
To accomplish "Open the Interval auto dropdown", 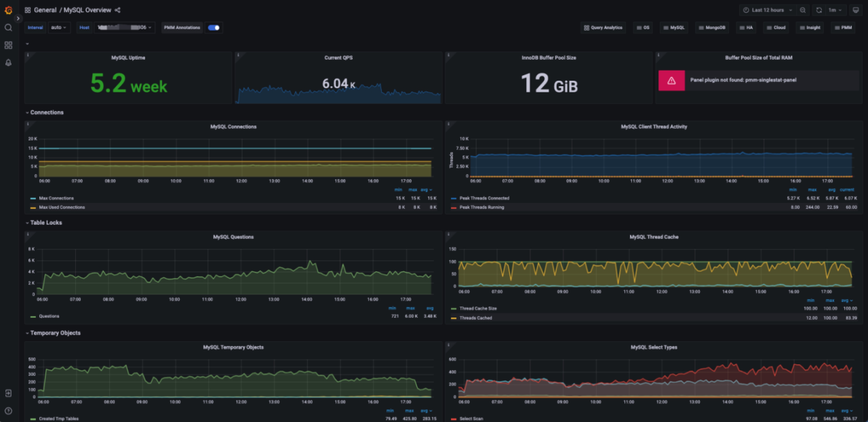I will [x=59, y=27].
